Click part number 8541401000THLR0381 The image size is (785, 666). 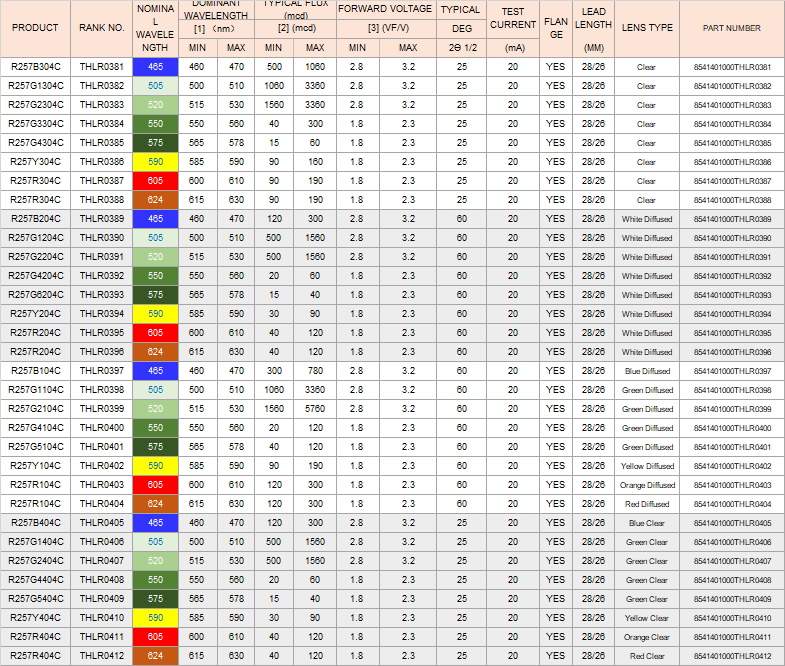[732, 67]
